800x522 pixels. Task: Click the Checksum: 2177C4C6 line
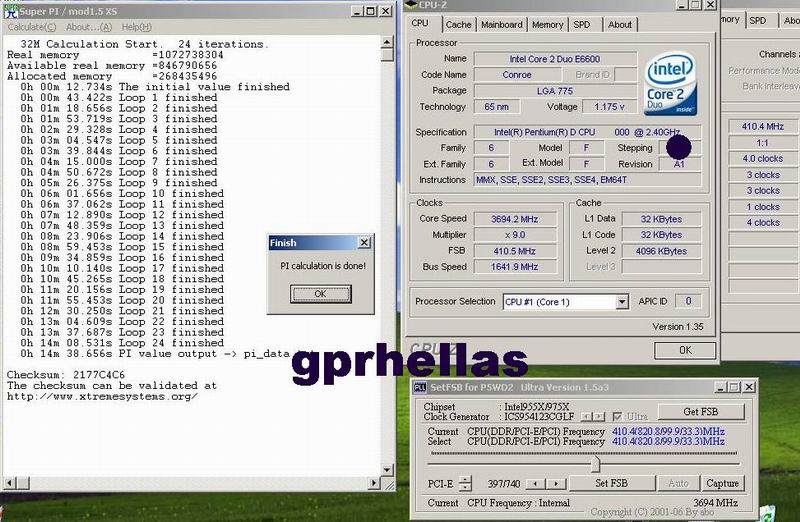click(x=66, y=375)
